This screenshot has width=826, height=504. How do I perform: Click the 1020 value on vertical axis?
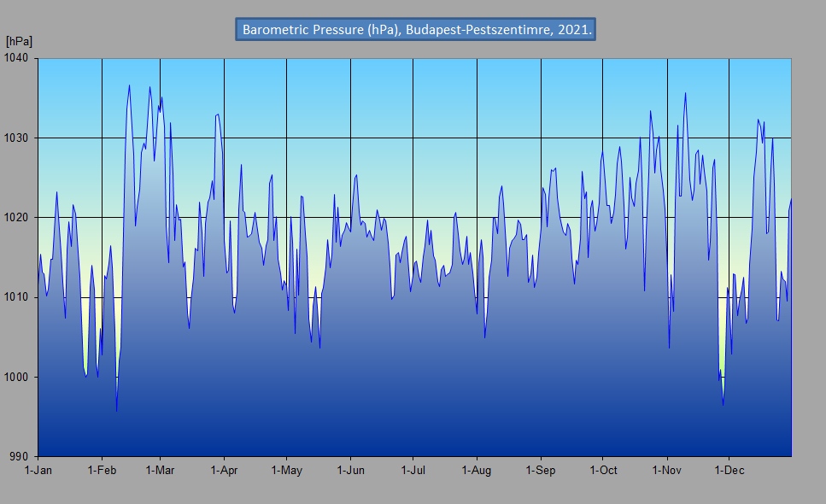click(17, 218)
